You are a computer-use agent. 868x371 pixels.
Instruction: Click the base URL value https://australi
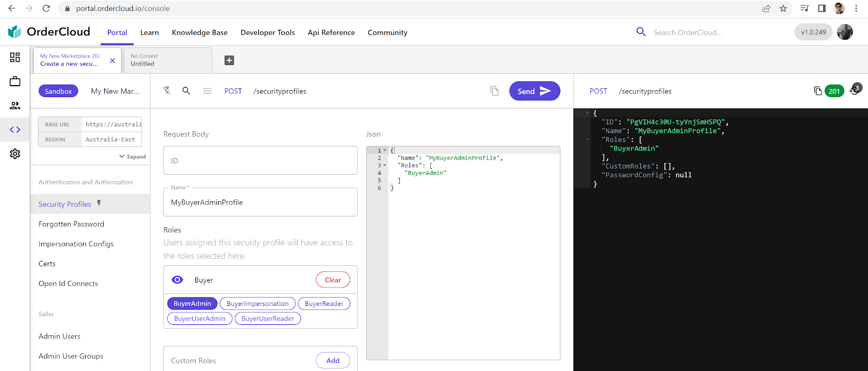point(113,124)
